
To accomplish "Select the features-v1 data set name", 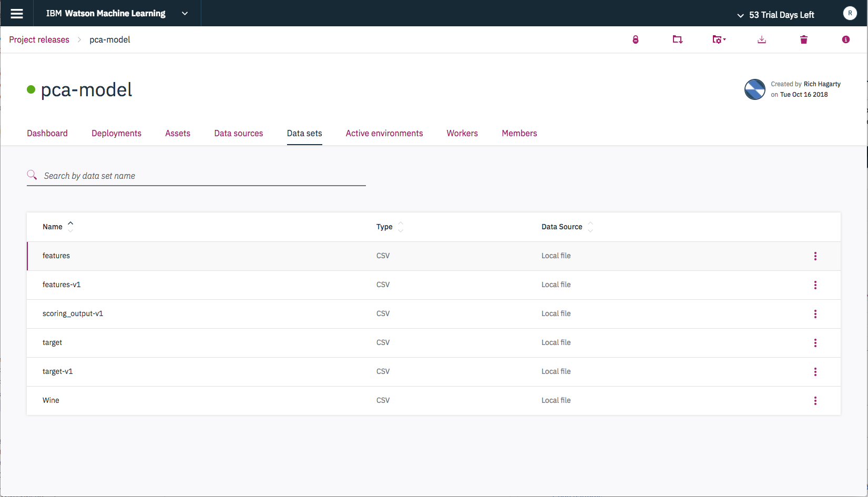I will click(x=62, y=285).
